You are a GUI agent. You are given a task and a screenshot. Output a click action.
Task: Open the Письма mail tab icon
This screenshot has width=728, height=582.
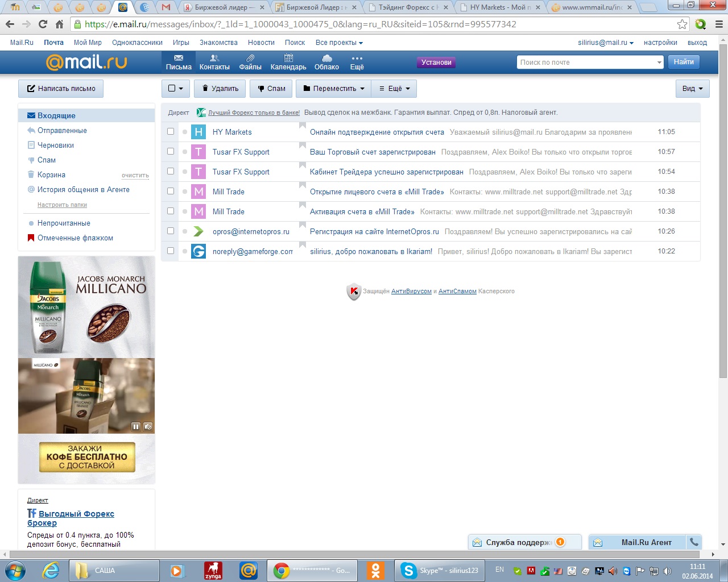tap(179, 63)
